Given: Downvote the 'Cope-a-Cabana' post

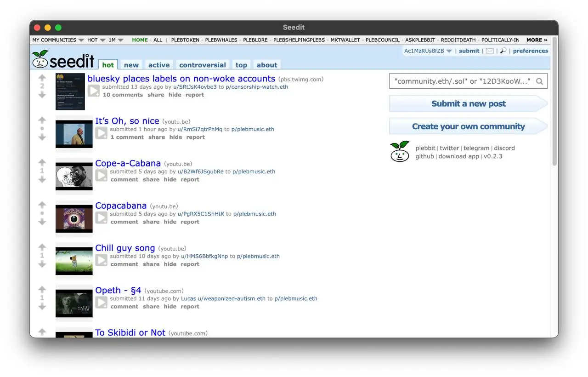Looking at the screenshot, I should 42,179.
